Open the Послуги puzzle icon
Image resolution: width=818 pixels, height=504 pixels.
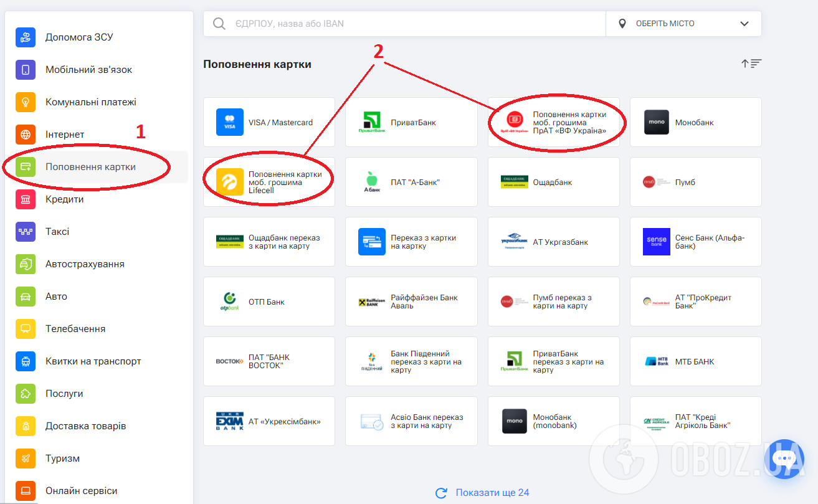pos(26,394)
